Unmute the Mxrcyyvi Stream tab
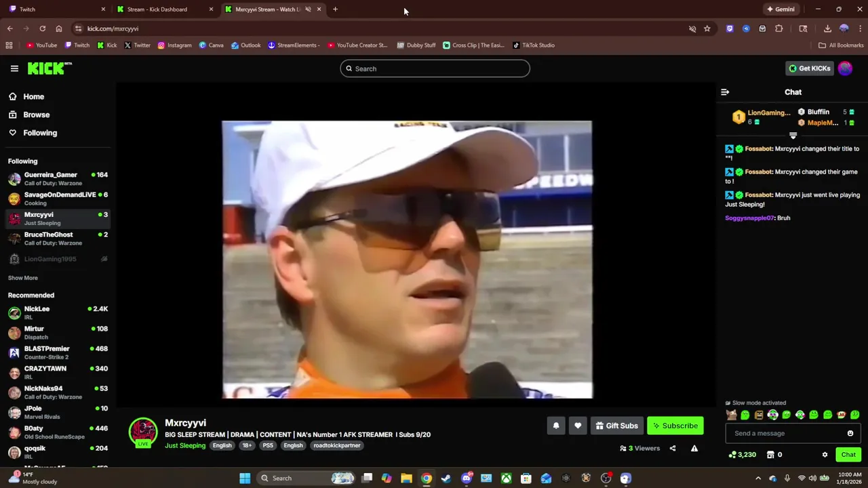 [x=308, y=9]
